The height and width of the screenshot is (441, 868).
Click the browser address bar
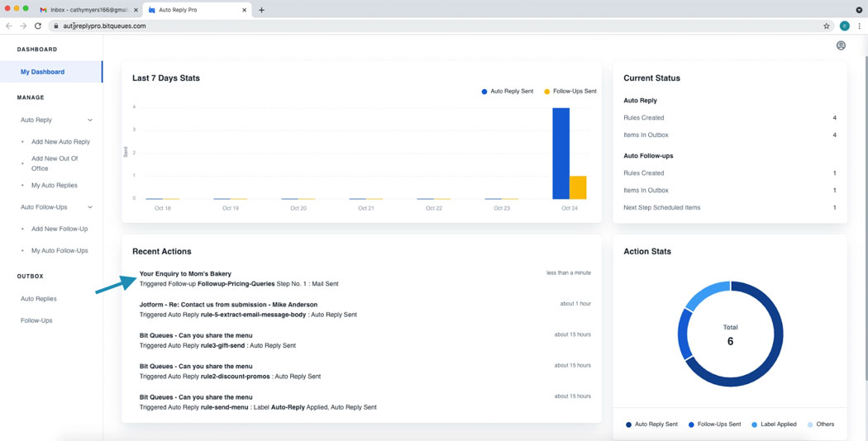coord(413,26)
